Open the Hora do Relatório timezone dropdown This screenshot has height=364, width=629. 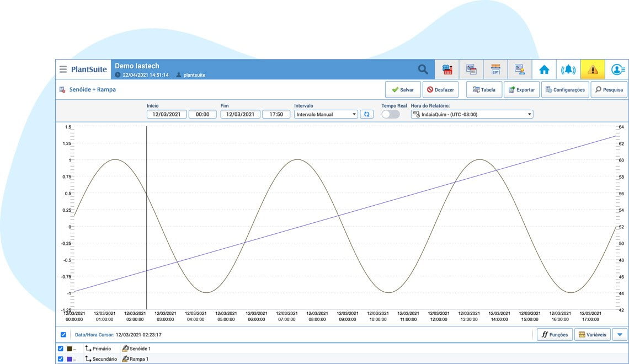point(472,114)
